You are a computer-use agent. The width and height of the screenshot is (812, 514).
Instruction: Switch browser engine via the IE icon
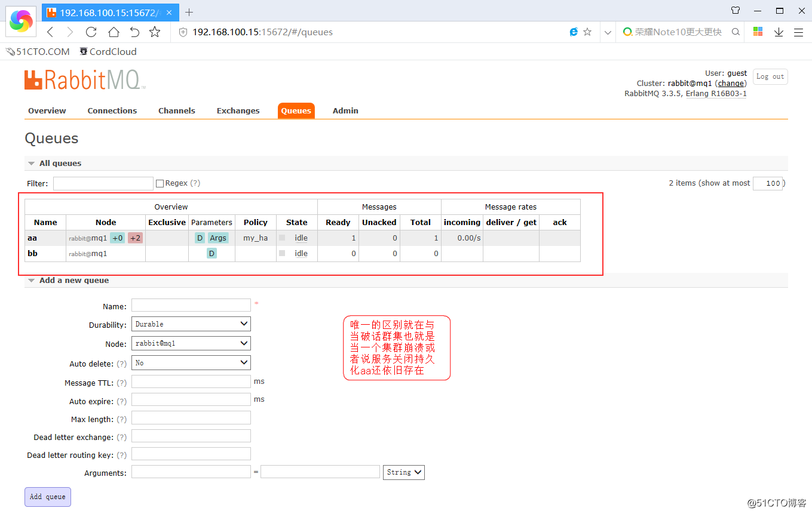[x=574, y=32]
